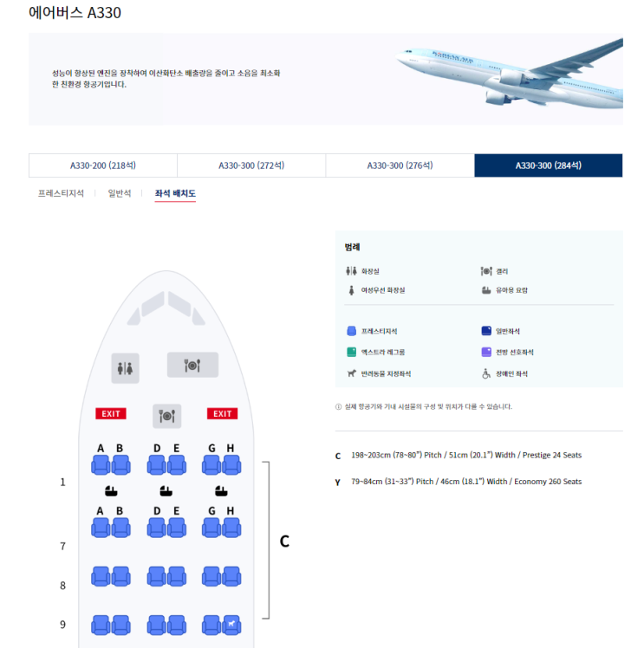Select the A330-300 (284석) tab
This screenshot has width=644, height=648.
pyautogui.click(x=548, y=165)
